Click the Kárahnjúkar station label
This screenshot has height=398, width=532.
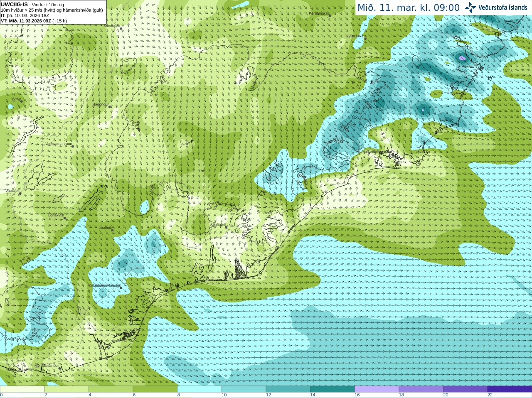coord(319,13)
